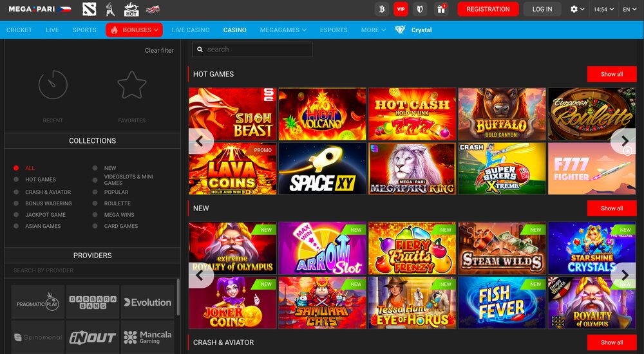
Task: Open the red VIP icon
Action: [x=401, y=9]
